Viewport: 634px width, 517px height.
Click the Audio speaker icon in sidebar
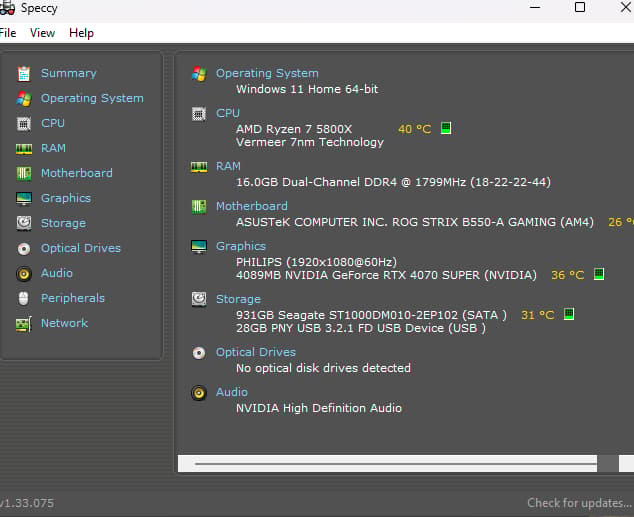24,274
